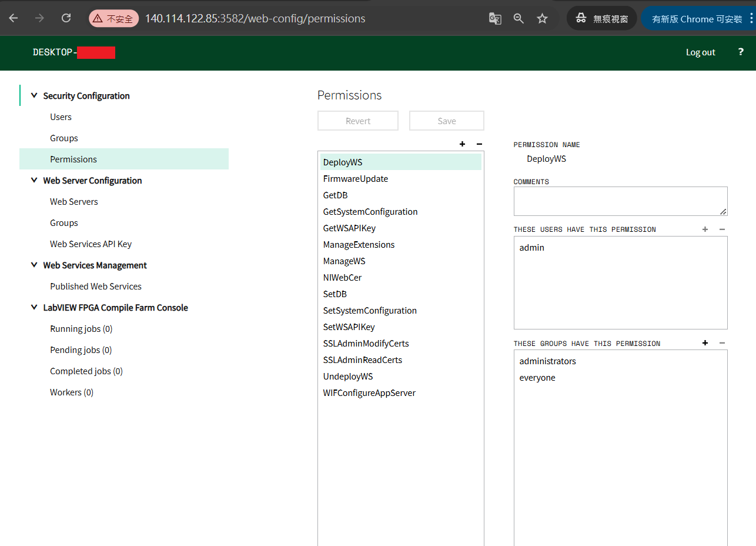Click the address bar URL
Viewport: 756px width, 546px height.
click(255, 19)
